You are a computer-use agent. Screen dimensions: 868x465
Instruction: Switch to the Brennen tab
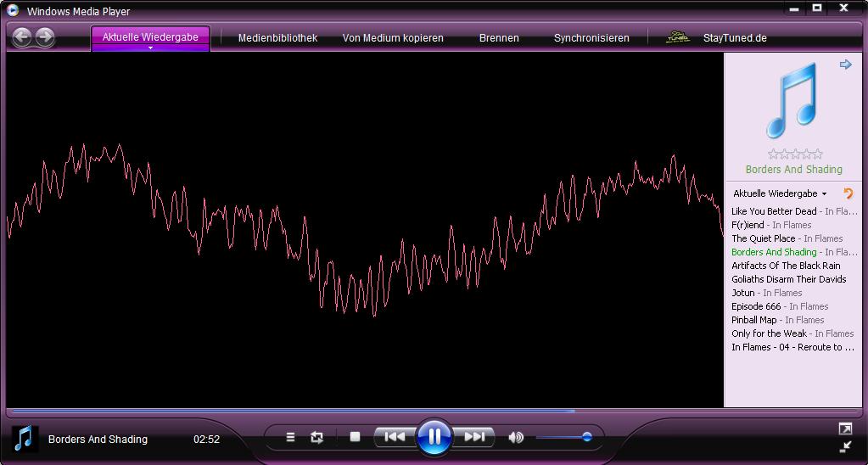[x=499, y=37]
